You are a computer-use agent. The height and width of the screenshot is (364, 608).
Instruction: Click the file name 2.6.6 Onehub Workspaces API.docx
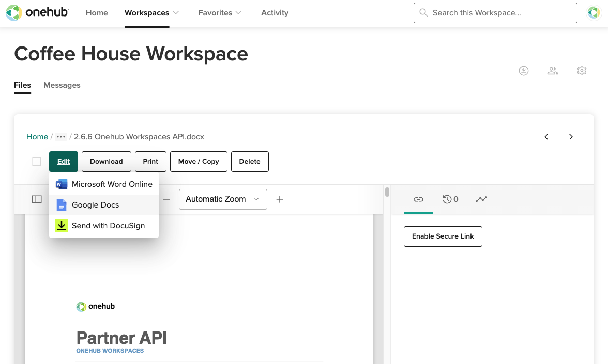139,137
